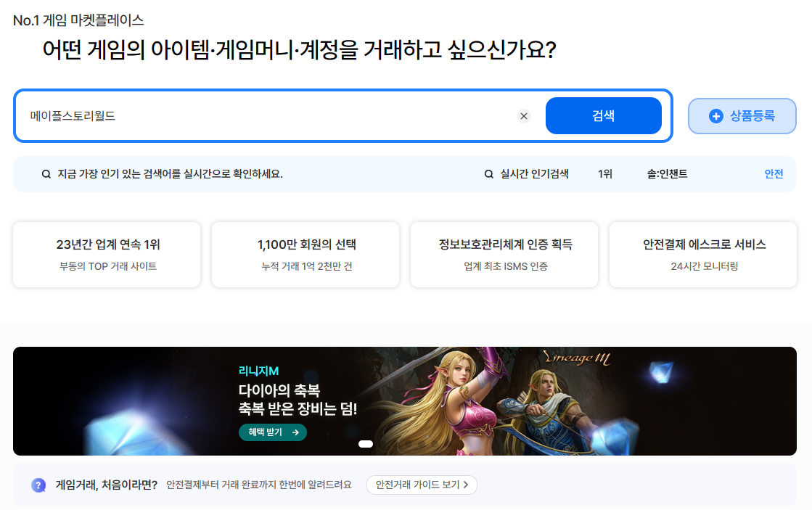Click the 업계 최초 ISMS 인증 text

506,266
